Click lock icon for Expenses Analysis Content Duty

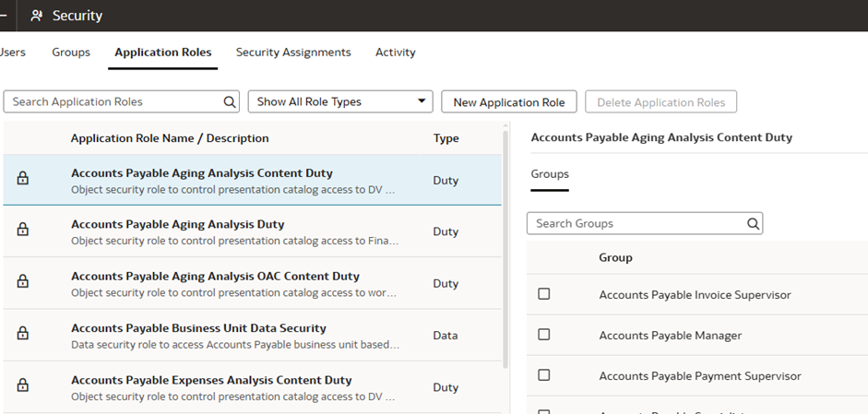click(x=23, y=385)
